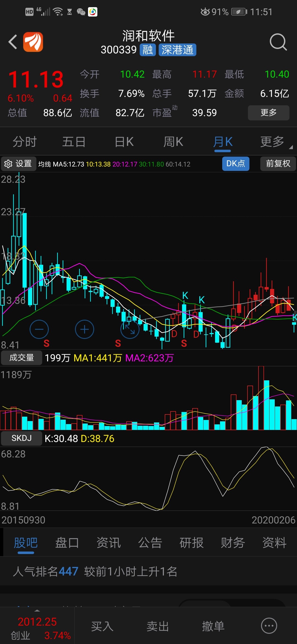
Task: Switch to 周K chart tab
Action: (x=173, y=142)
